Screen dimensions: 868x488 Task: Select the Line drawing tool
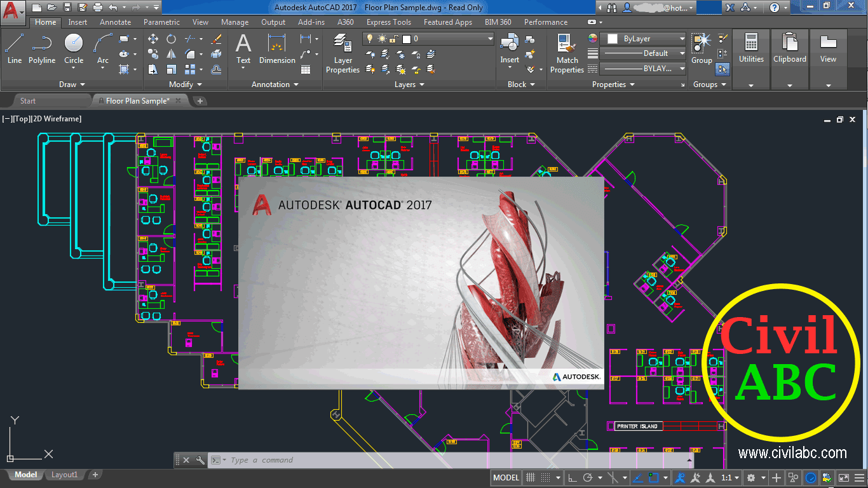(14, 48)
